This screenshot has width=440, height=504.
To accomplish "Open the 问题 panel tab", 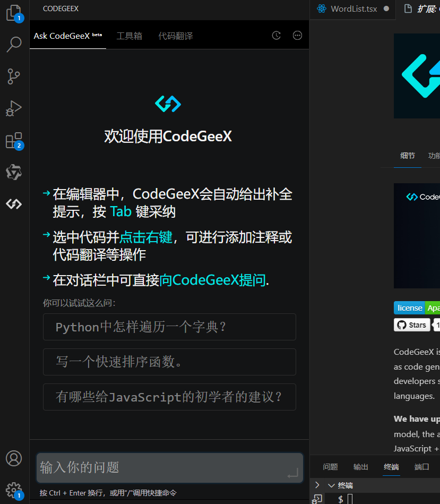I will 331,467.
